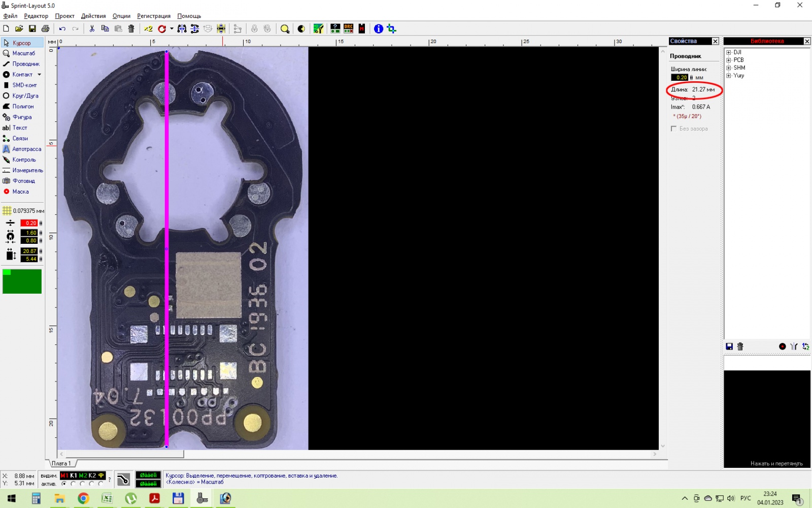Choose the Проводник track tool
Viewport: 812px width, 508px height.
point(22,64)
